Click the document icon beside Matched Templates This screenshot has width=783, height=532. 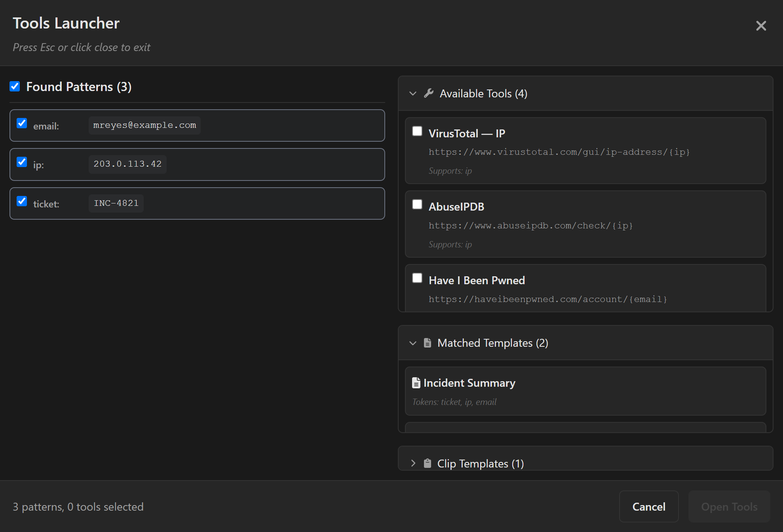(x=428, y=343)
